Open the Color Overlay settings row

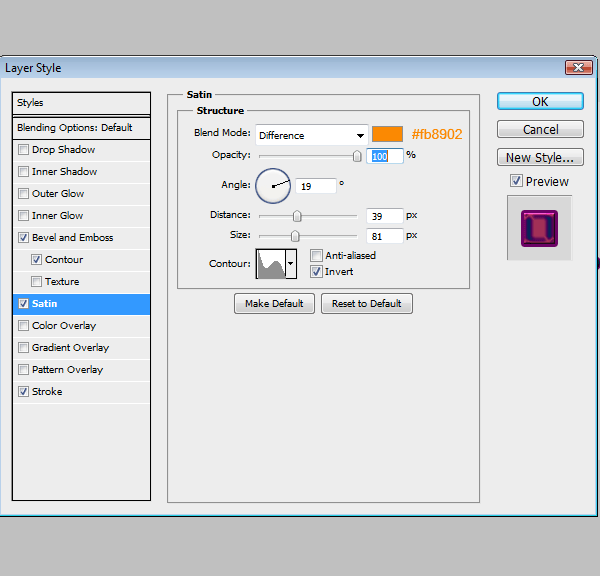click(x=82, y=326)
